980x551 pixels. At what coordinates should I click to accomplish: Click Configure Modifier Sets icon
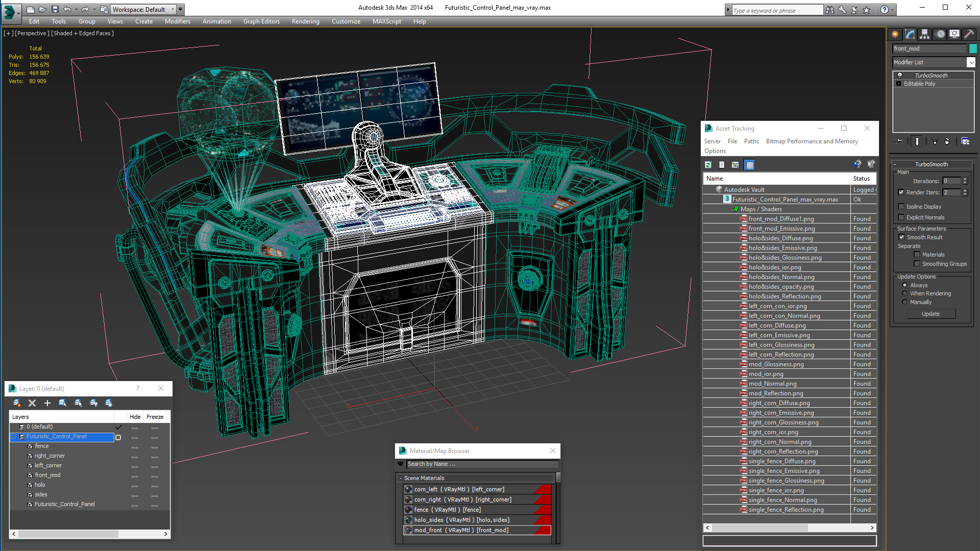pos(965,141)
